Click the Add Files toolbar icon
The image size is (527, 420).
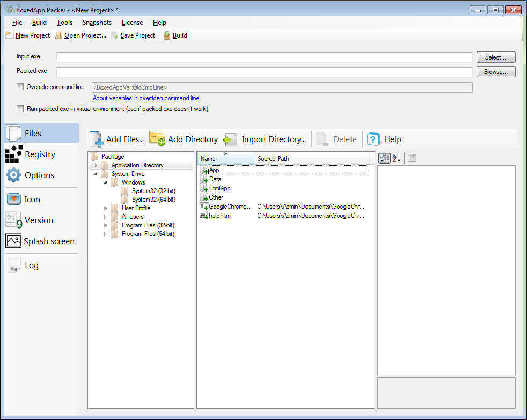tap(97, 139)
